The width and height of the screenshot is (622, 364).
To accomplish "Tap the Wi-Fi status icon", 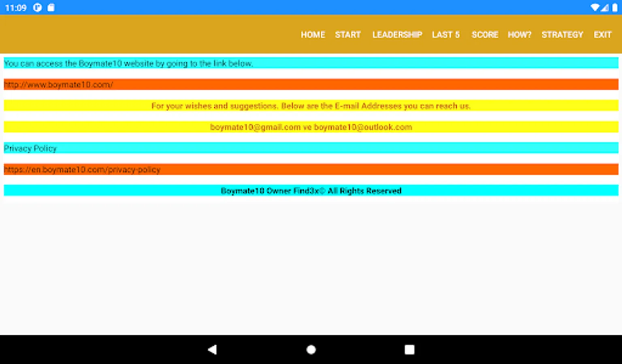I will pos(595,8).
